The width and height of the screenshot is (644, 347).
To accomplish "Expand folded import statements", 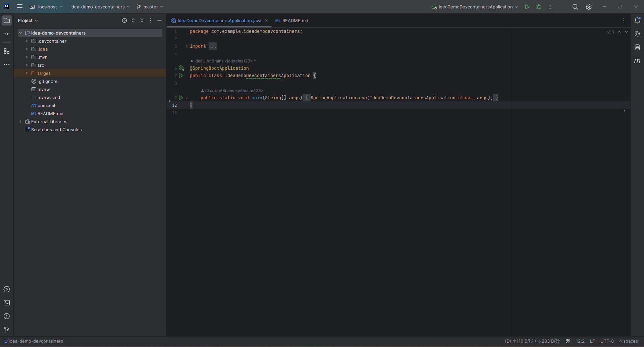I will (x=187, y=46).
